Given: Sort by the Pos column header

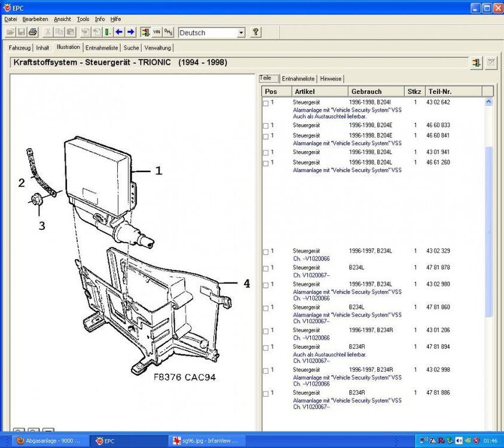Looking at the screenshot, I should (277, 91).
